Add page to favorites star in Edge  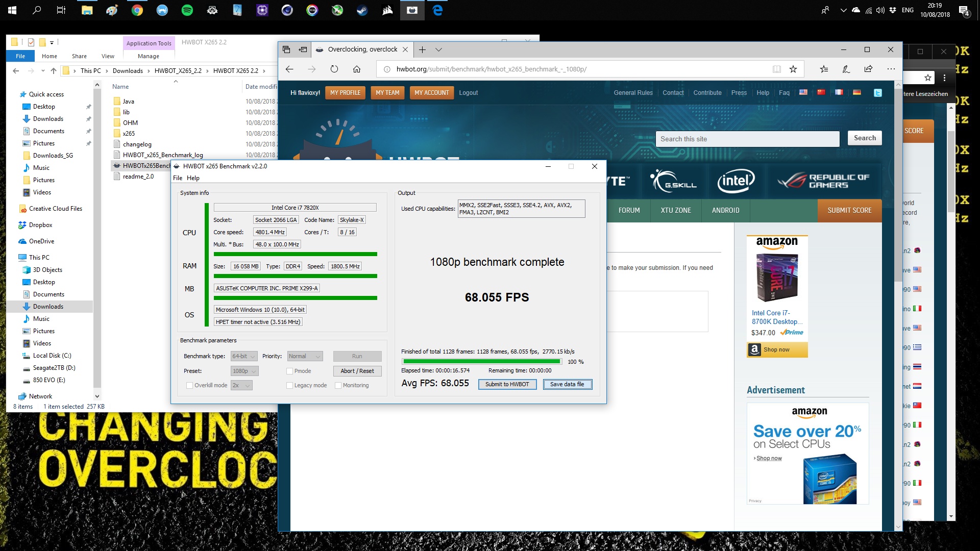point(793,69)
